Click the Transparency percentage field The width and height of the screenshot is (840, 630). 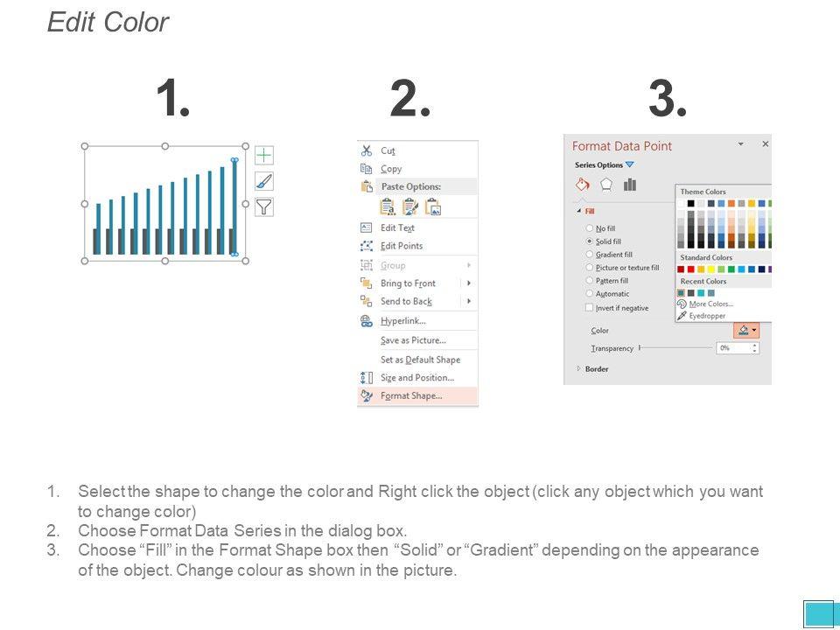pos(731,348)
